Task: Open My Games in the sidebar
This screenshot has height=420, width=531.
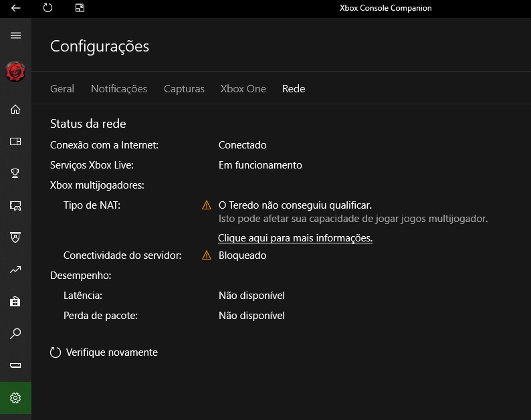Action: (15, 142)
